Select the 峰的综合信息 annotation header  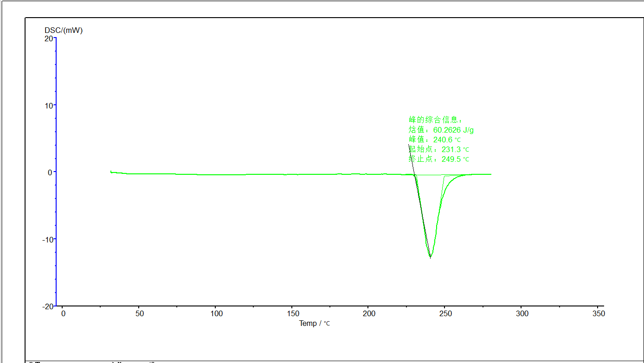click(x=435, y=120)
